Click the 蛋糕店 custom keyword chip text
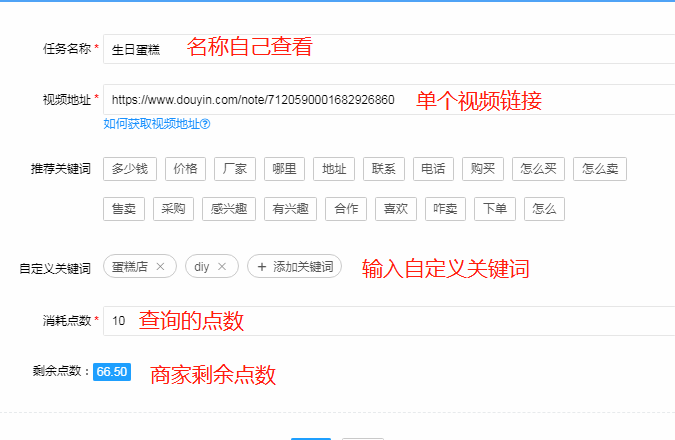675x440 pixels. tap(130, 267)
